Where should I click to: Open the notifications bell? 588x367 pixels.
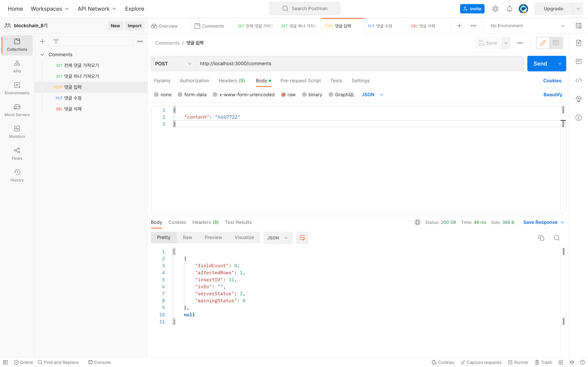coord(509,9)
